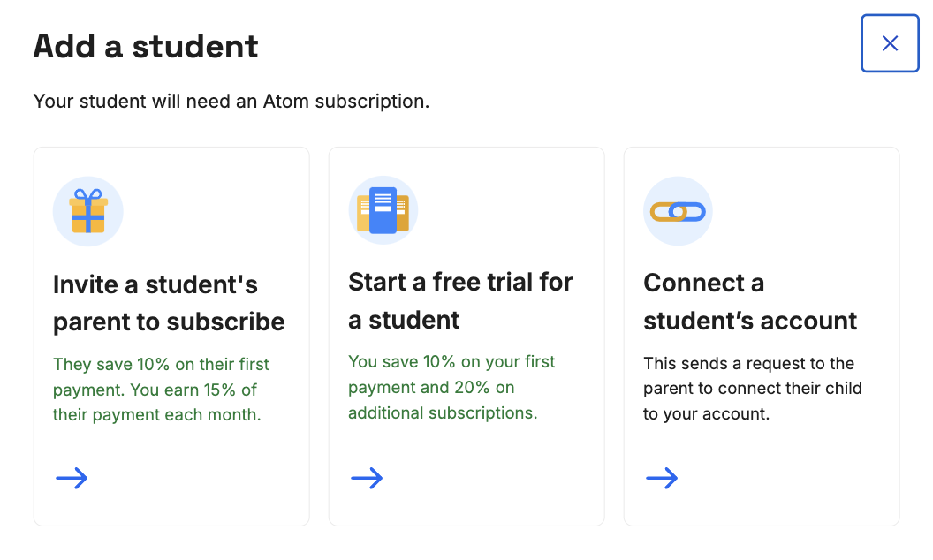Select the free trial card's arrow

pos(367,478)
